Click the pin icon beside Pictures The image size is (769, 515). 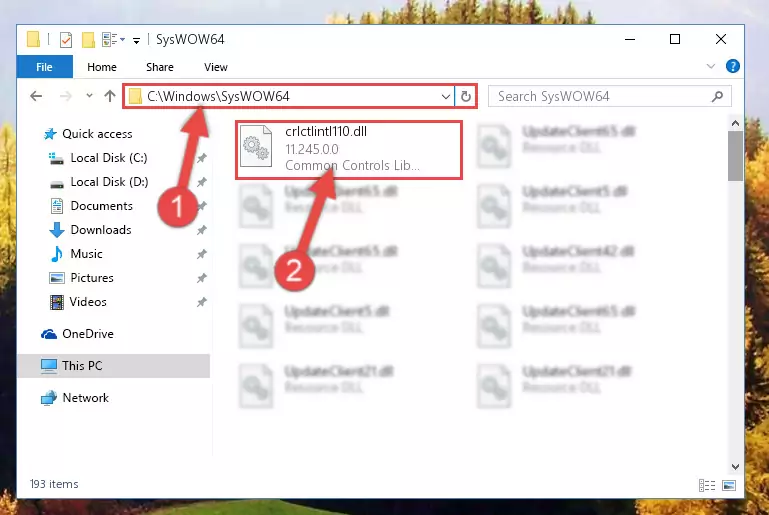coord(202,278)
